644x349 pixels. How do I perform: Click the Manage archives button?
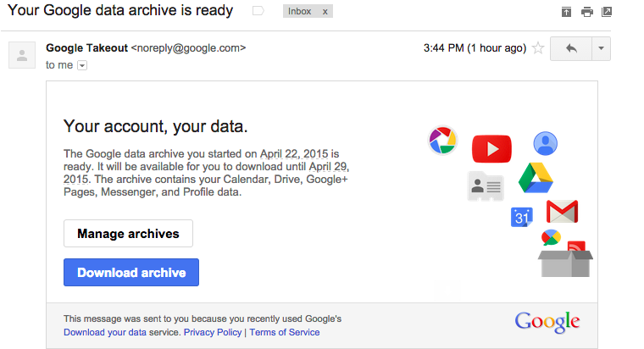[x=128, y=234]
